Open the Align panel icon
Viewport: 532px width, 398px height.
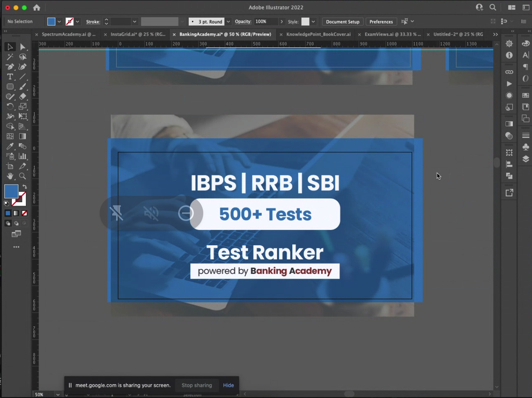pos(509,164)
